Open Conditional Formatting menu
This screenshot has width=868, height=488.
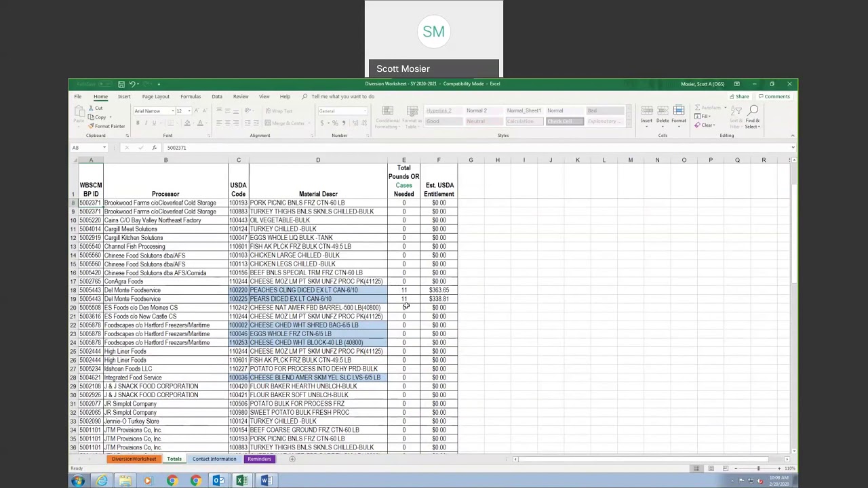[388, 117]
